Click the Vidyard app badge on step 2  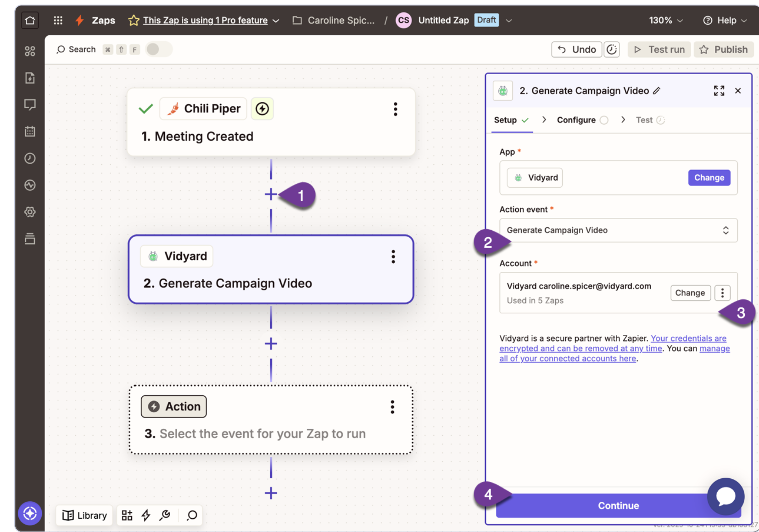[x=177, y=256]
